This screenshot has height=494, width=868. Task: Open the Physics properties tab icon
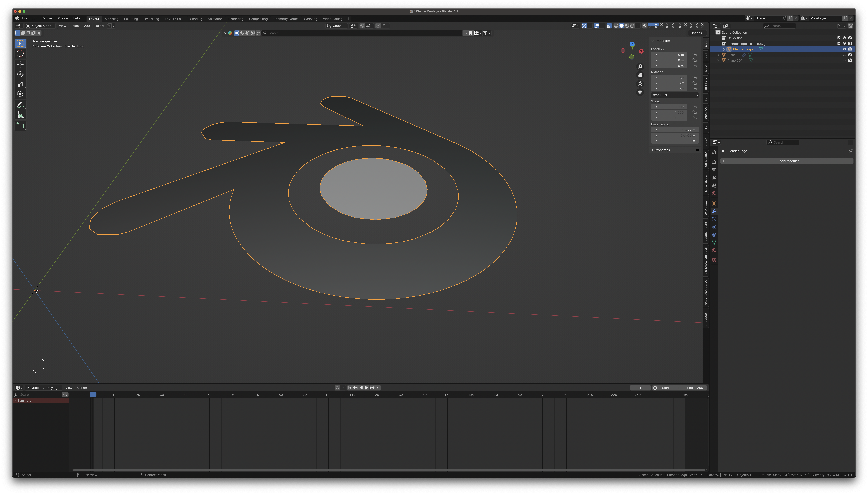(714, 227)
